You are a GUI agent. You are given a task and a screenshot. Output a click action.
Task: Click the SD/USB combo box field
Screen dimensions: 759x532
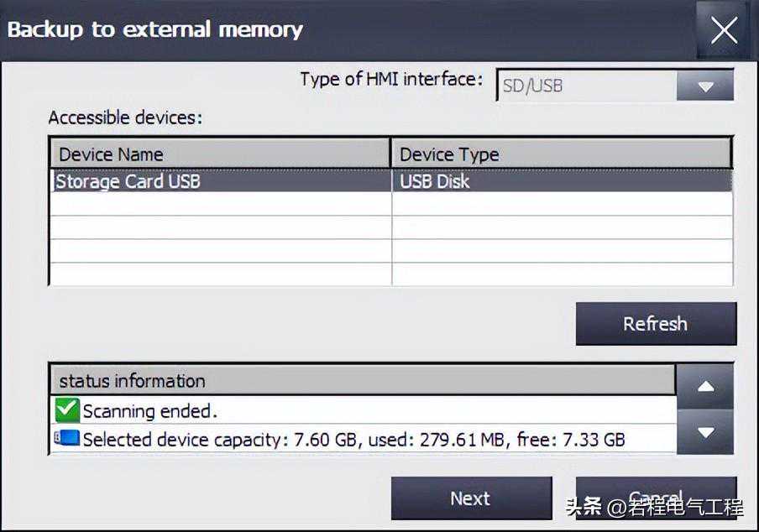click(x=586, y=86)
